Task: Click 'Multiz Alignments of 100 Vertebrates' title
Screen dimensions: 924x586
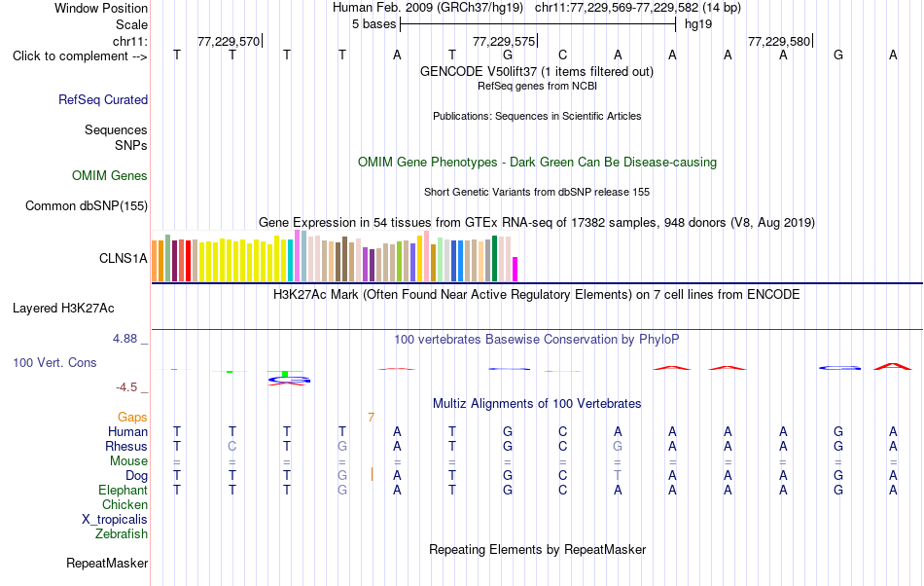Action: [x=537, y=403]
